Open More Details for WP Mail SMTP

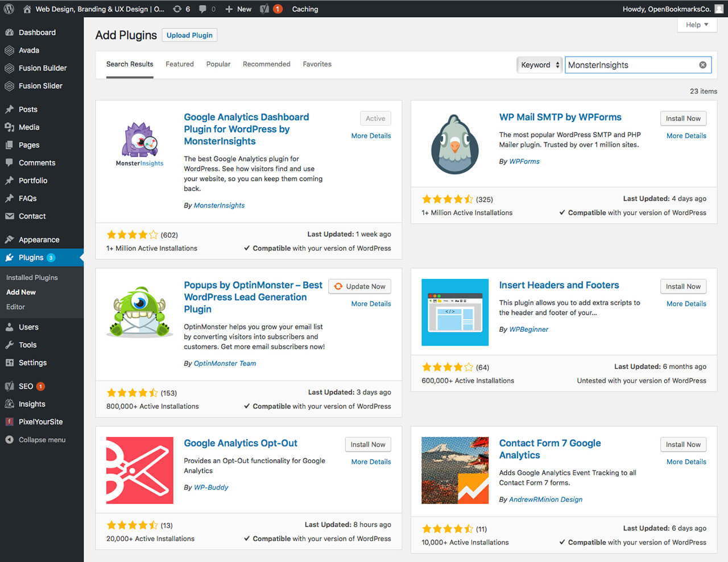coord(686,136)
